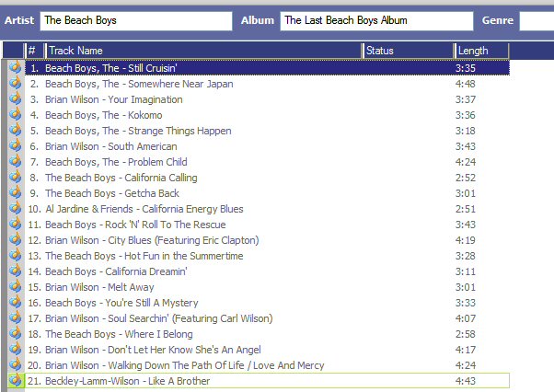This screenshot has width=554, height=392.
Task: Sort by the # column header
Action: click(x=35, y=51)
